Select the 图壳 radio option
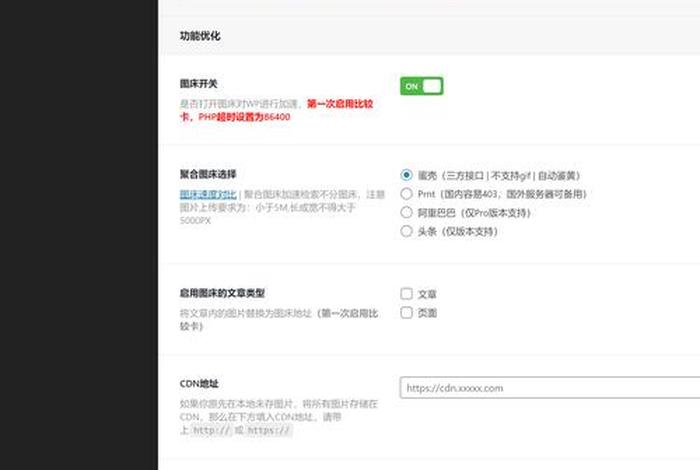This screenshot has width=700, height=470. point(406,175)
